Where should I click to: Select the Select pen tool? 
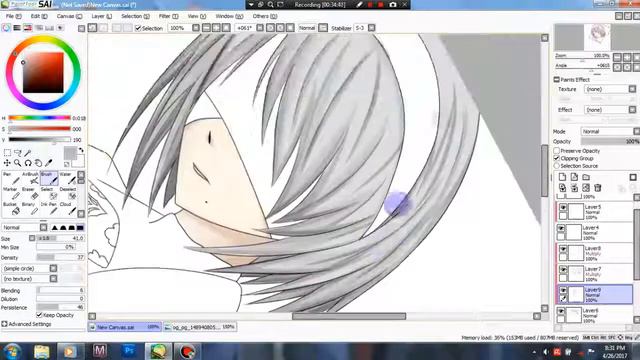point(49,193)
